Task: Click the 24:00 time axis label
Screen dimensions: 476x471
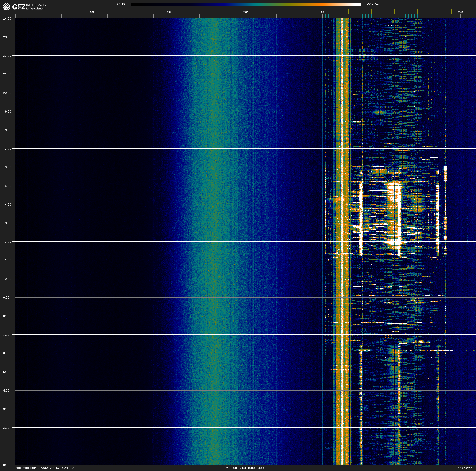Action: [7, 18]
